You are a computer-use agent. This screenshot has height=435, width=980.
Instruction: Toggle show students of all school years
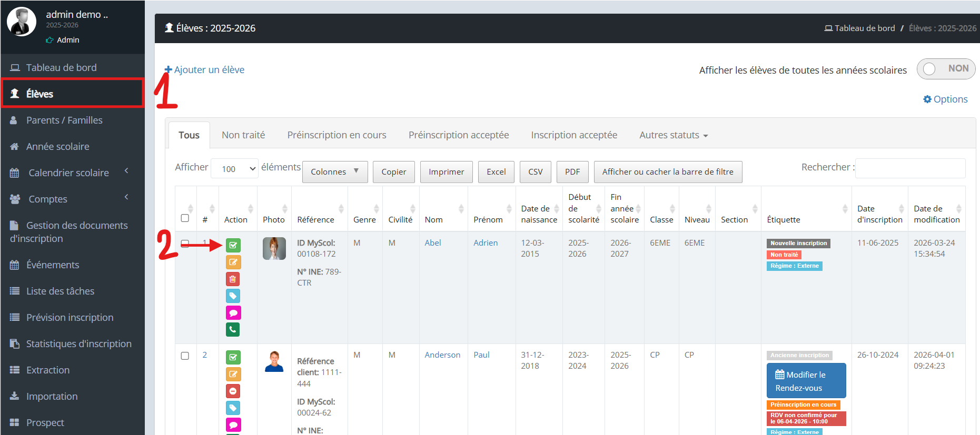pyautogui.click(x=946, y=69)
